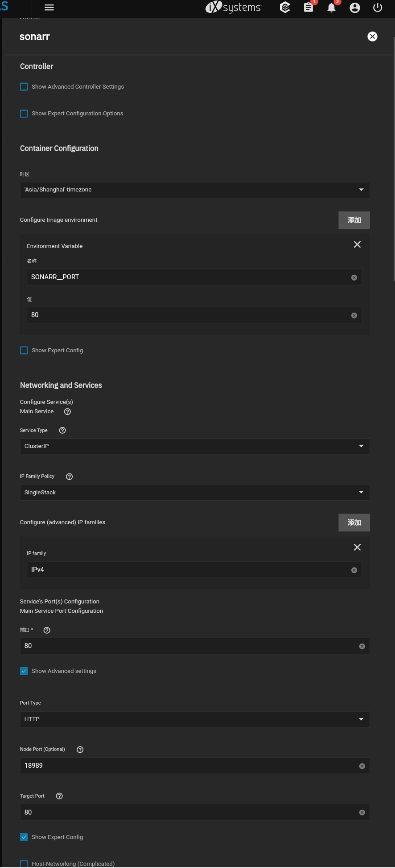This screenshot has width=395, height=868.
Task: Clear the environment value 80 field
Action: point(354,315)
